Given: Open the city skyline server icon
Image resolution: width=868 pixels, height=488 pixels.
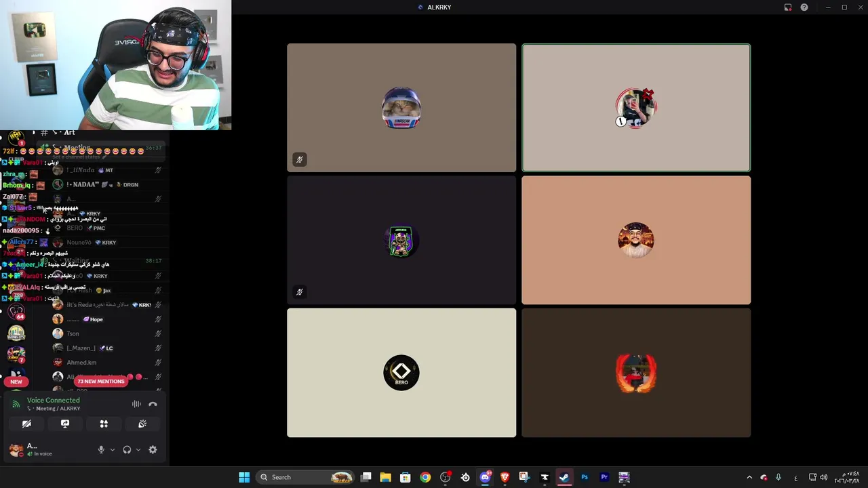Looking at the screenshot, I should (16, 333).
